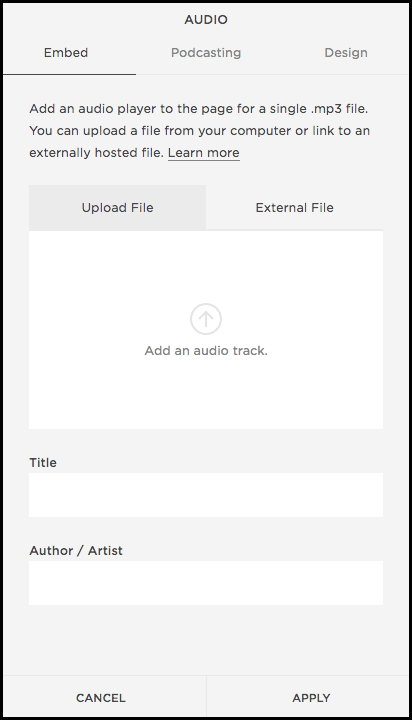
Task: Click 'externally hosted file' phrase in description
Action: [x=96, y=153]
